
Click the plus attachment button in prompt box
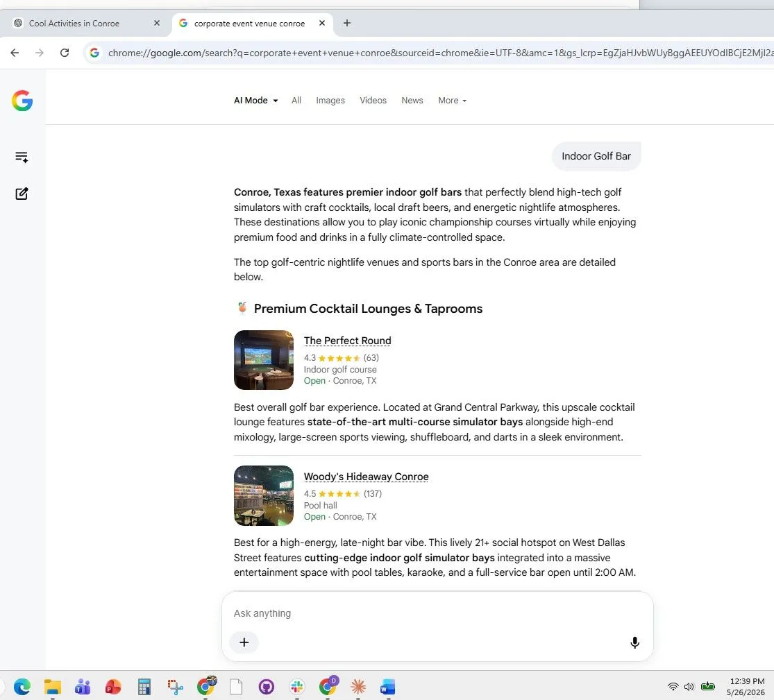[244, 642]
